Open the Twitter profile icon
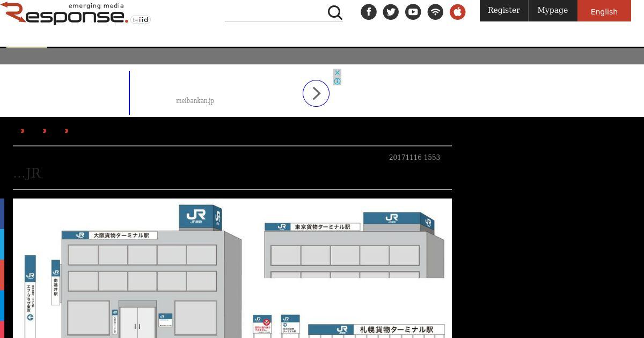The width and height of the screenshot is (644, 338). [391, 12]
